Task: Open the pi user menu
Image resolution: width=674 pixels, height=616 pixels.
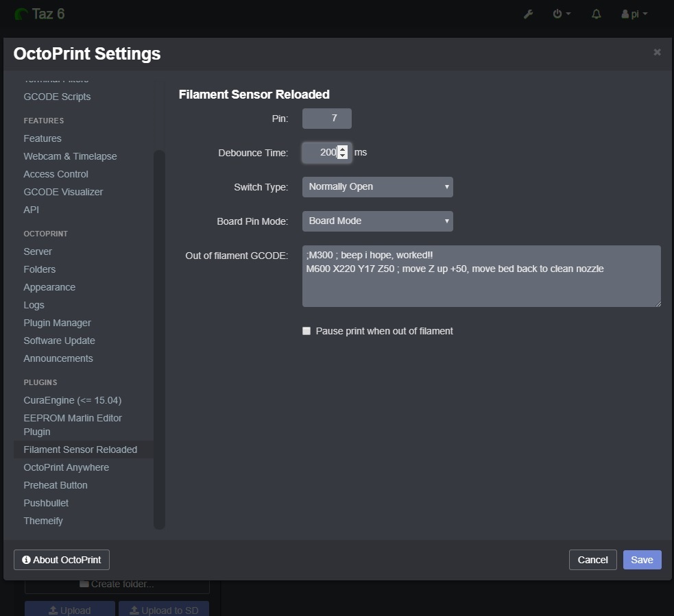Action: [x=634, y=14]
